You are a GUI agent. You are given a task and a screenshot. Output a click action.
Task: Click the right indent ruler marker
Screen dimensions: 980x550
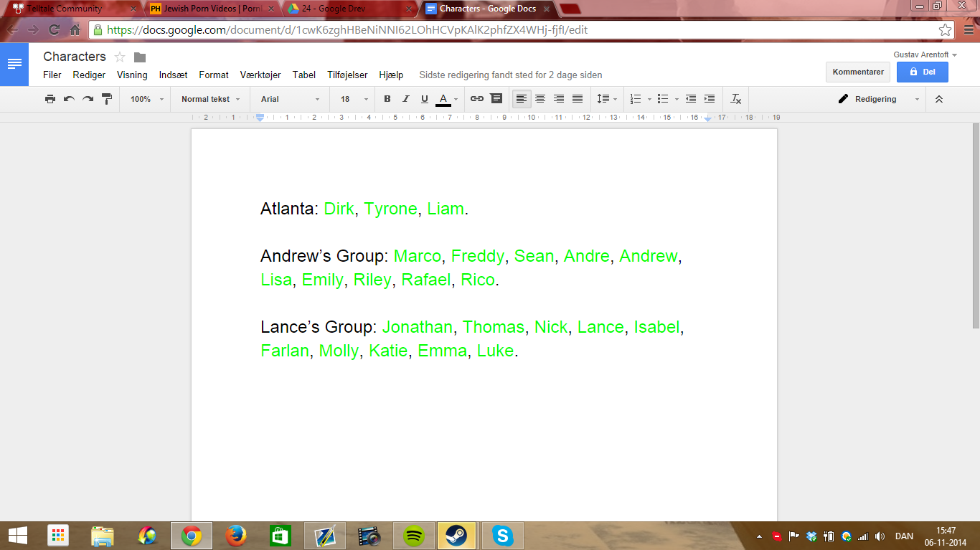[708, 118]
